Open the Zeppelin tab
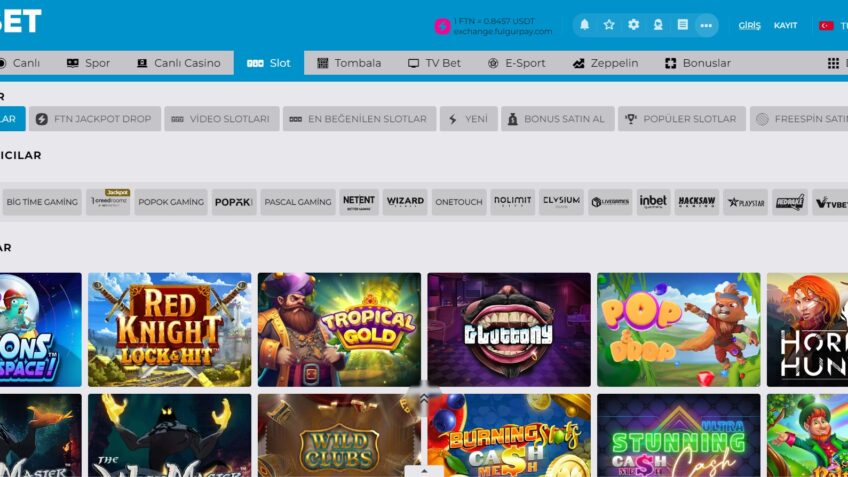Image resolution: width=848 pixels, height=477 pixels. (605, 63)
